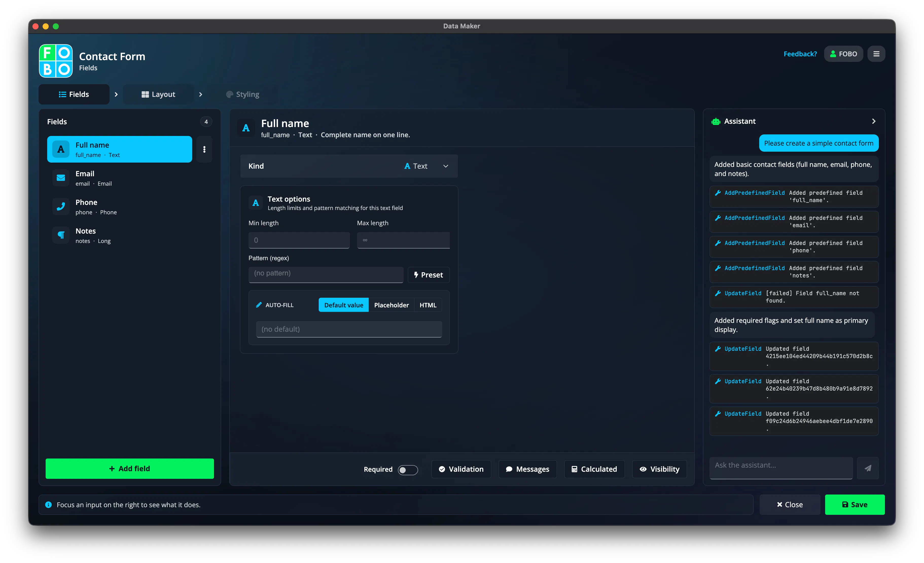Click 'Complete name on one line.' description
The image size is (924, 563).
[x=365, y=135]
